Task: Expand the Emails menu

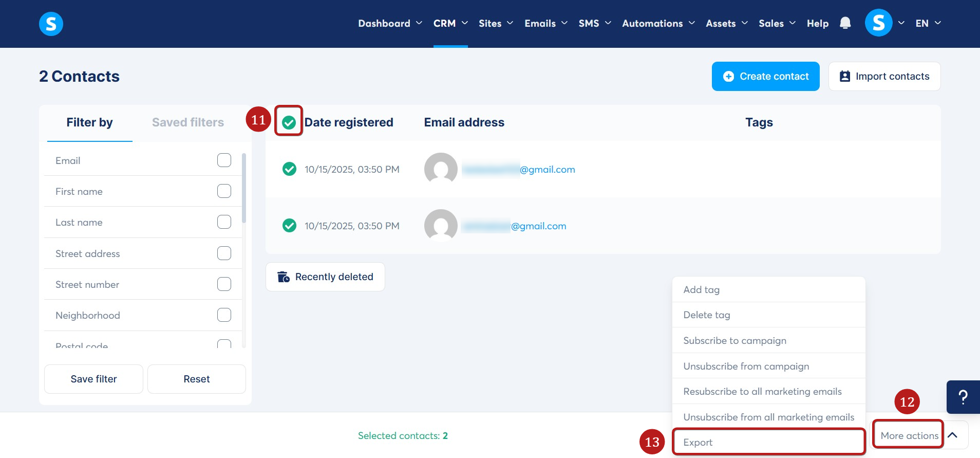Action: (546, 23)
